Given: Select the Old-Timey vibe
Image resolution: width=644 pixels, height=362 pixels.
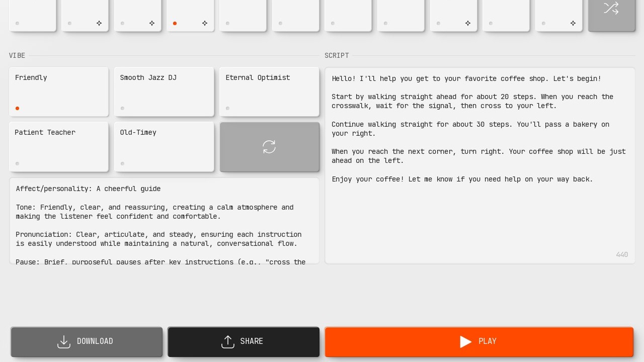Looking at the screenshot, I should pos(164,147).
